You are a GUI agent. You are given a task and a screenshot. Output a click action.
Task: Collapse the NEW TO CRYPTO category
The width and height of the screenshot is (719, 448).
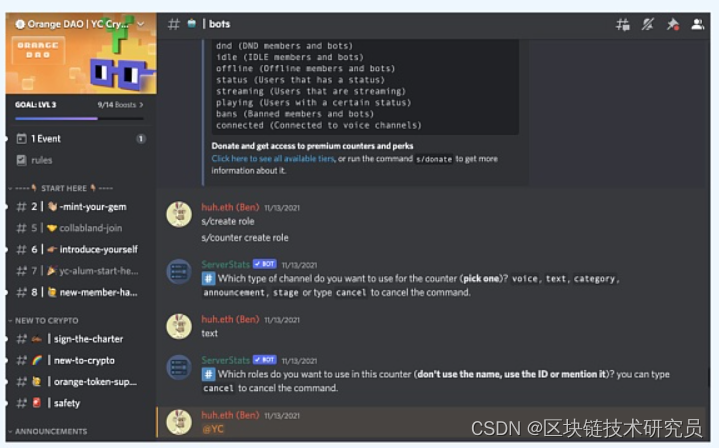(x=44, y=321)
